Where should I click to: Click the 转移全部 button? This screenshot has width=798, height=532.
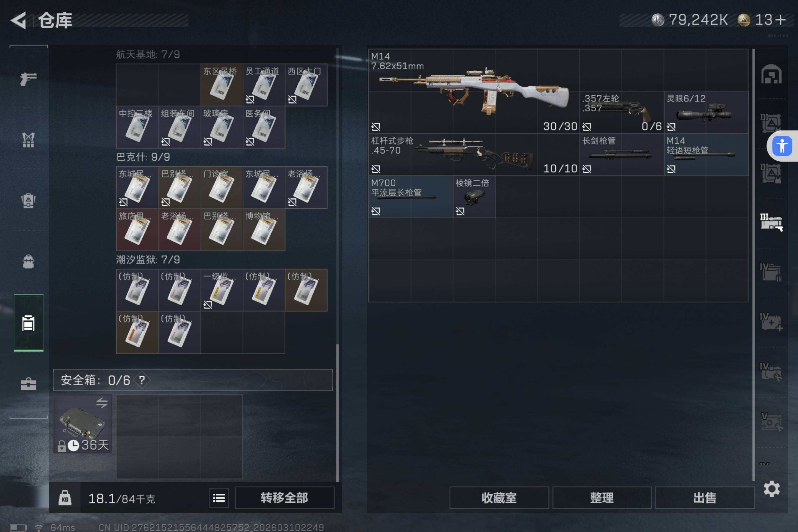284,498
